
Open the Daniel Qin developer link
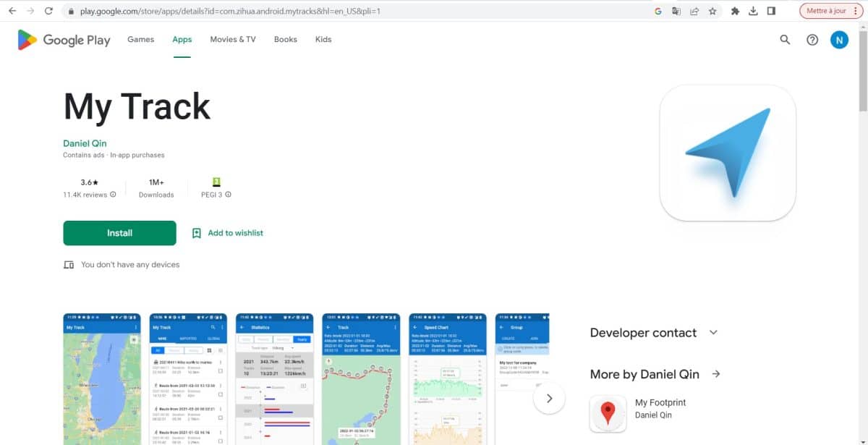(x=85, y=143)
